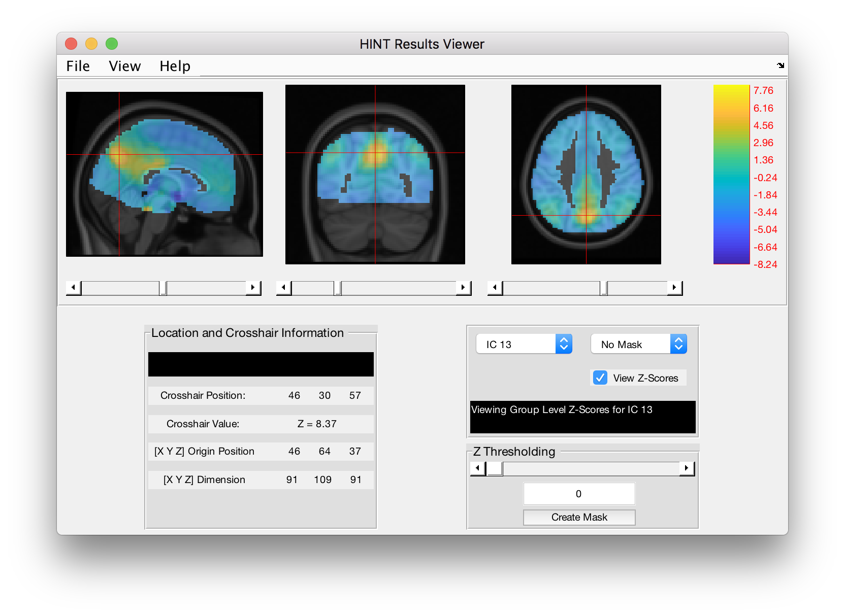The image size is (845, 616).
Task: Click the crosshair value Z = 8.37
Action: click(317, 424)
